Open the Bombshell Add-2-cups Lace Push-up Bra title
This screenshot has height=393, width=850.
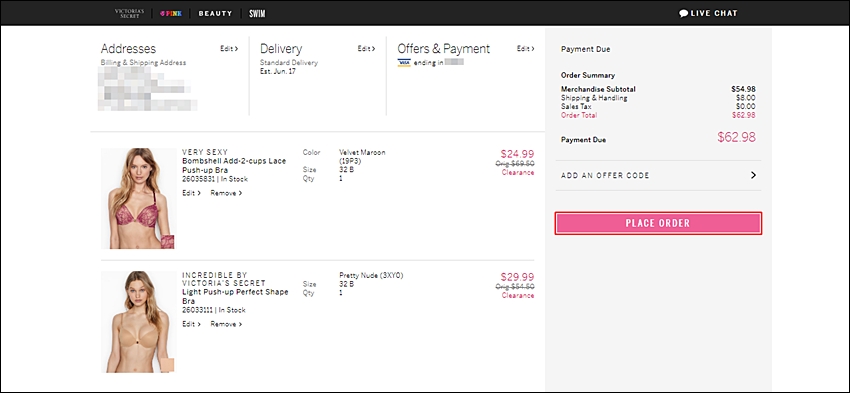point(234,165)
